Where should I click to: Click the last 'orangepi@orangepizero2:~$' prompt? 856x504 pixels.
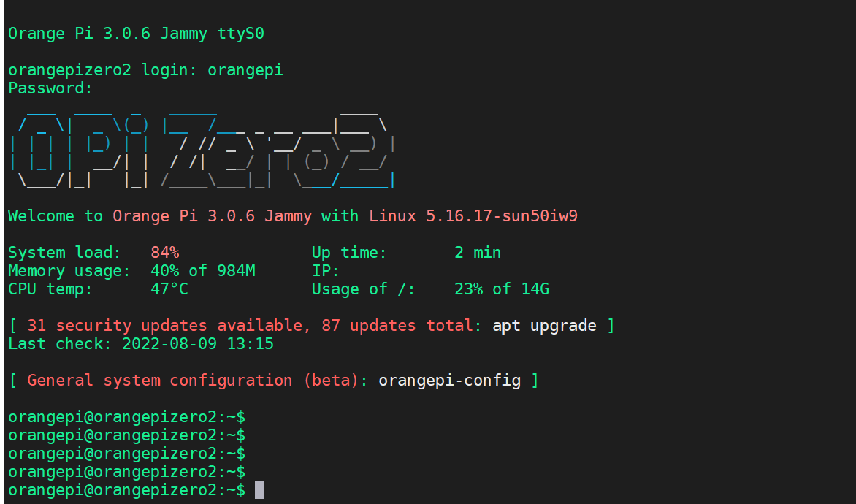(126, 490)
